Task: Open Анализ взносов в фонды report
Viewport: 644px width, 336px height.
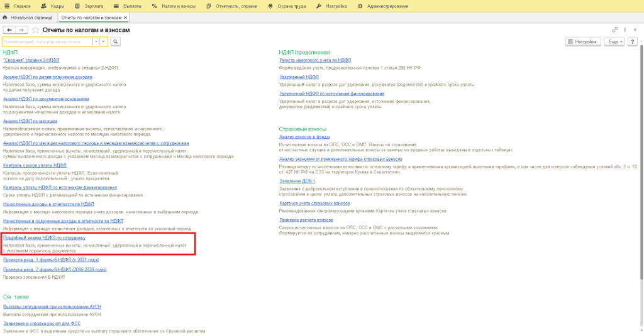Action: 304,136
